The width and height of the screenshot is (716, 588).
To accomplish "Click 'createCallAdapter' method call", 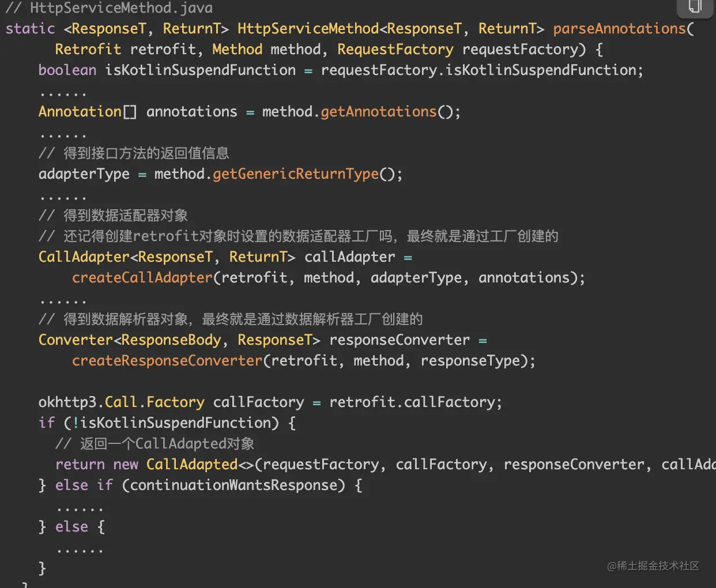I will point(142,278).
